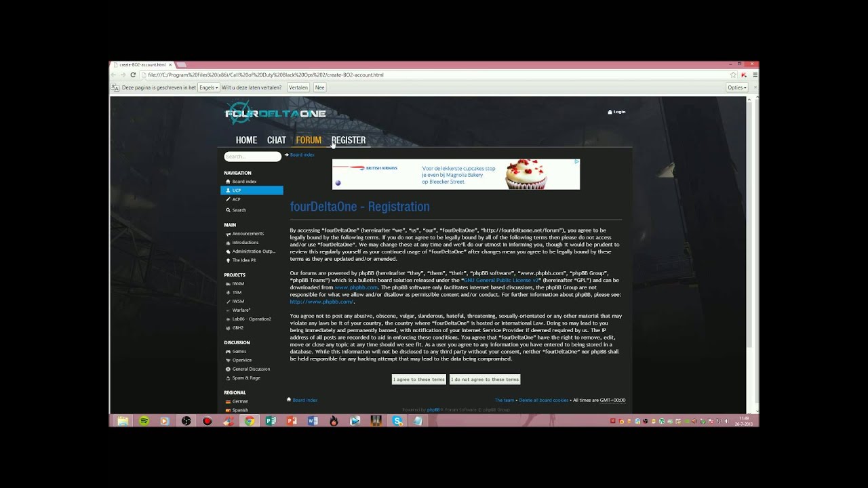Click the browser Forward arrow
This screenshot has width=868, height=488.
coord(123,75)
